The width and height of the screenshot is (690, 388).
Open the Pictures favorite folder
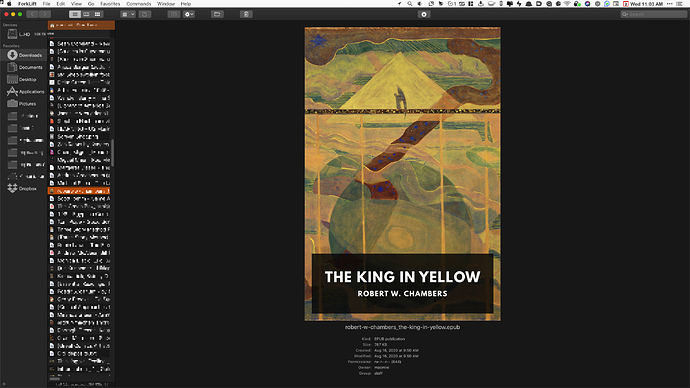coord(23,104)
